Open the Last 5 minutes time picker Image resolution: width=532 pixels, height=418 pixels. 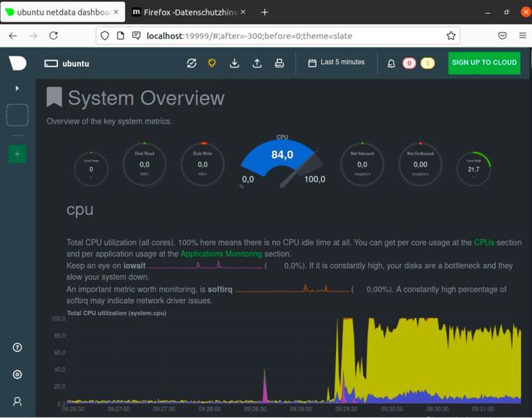(336, 63)
